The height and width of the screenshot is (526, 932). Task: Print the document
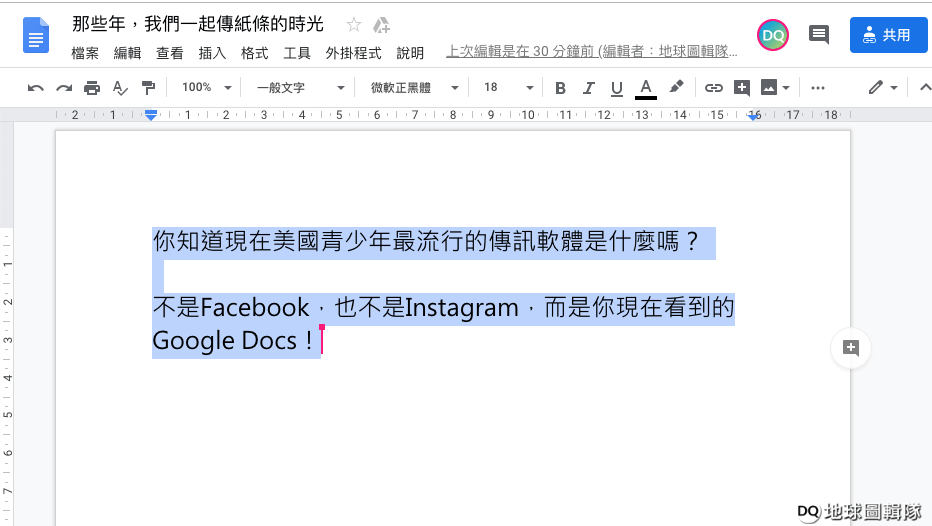tap(92, 88)
